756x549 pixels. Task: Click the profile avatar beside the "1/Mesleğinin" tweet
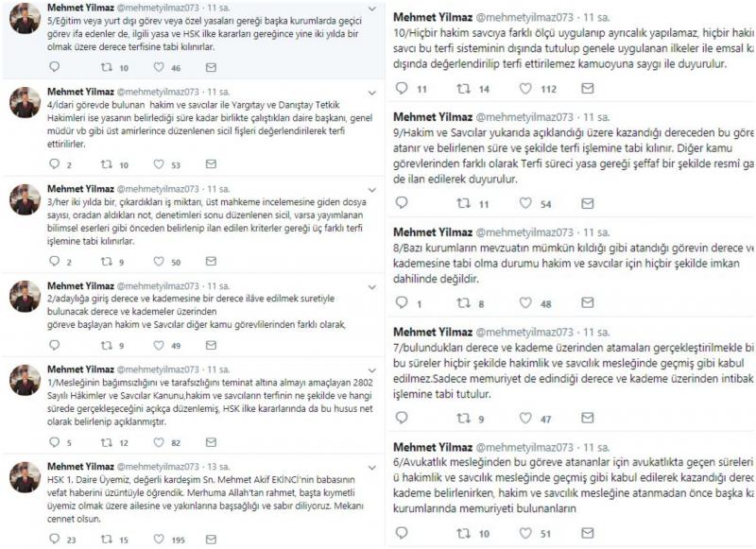[25, 380]
